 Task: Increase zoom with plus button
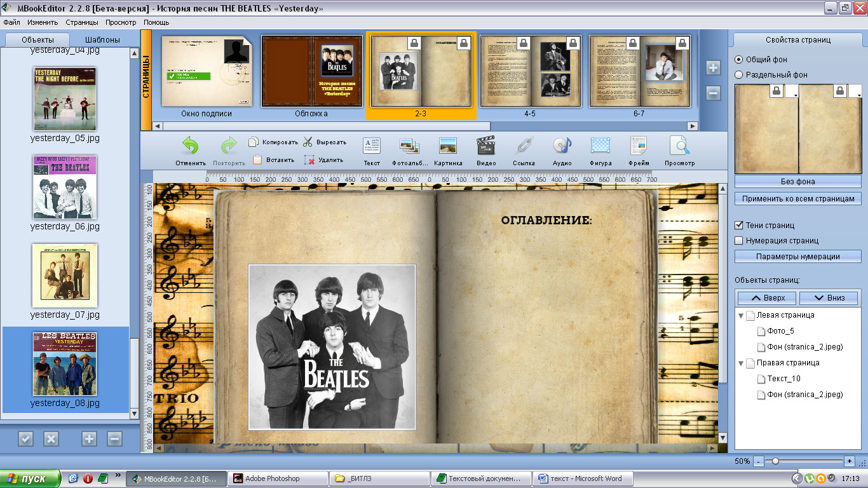click(x=850, y=461)
